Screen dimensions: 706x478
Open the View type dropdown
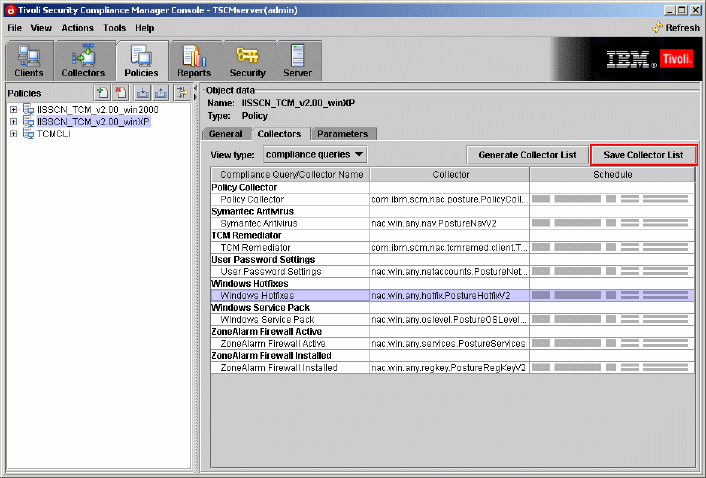coord(315,154)
